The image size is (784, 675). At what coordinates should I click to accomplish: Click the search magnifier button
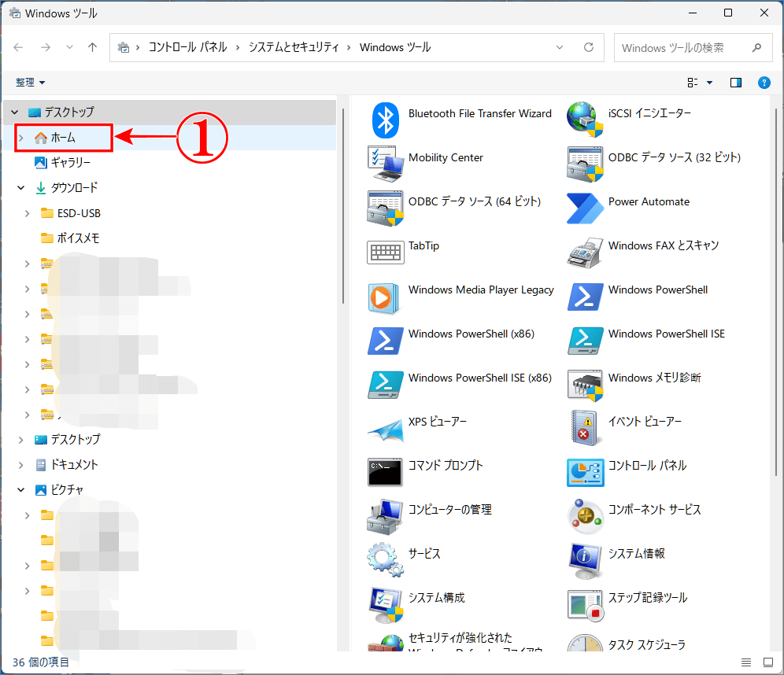tap(756, 48)
